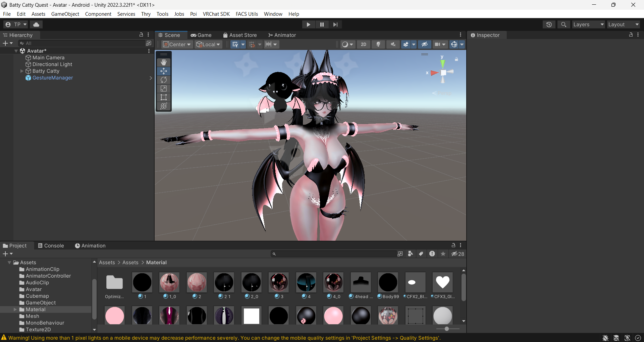644x342 pixels.
Task: Click the Project panel search field
Action: coord(334,254)
